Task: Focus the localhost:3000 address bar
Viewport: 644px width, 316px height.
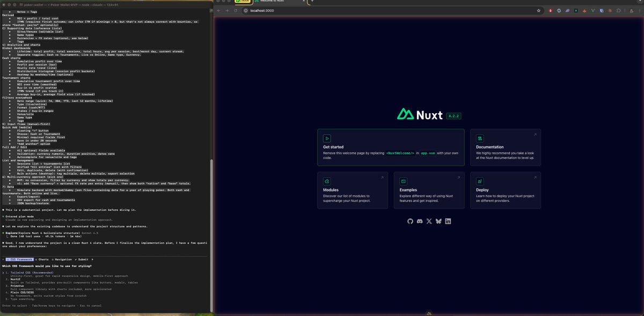Action: (391, 10)
